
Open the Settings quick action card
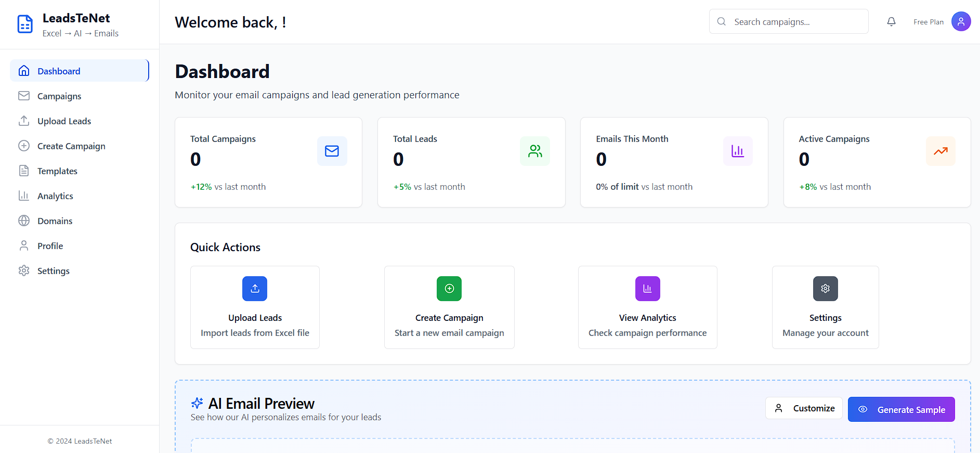pyautogui.click(x=826, y=307)
